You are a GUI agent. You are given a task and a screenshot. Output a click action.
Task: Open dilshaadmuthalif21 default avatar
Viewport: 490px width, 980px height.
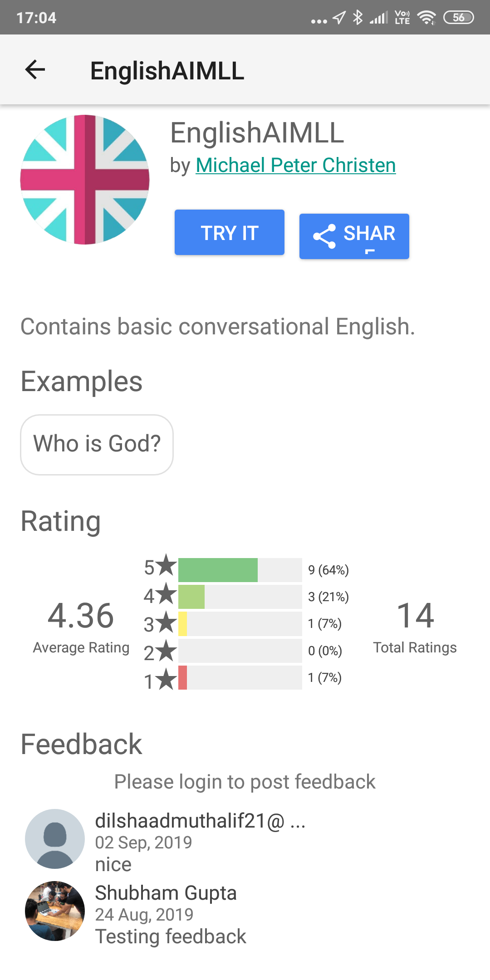click(x=55, y=839)
